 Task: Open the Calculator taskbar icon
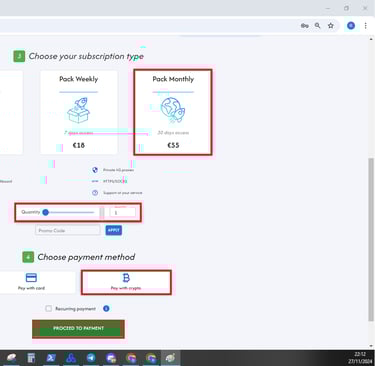click(31, 358)
